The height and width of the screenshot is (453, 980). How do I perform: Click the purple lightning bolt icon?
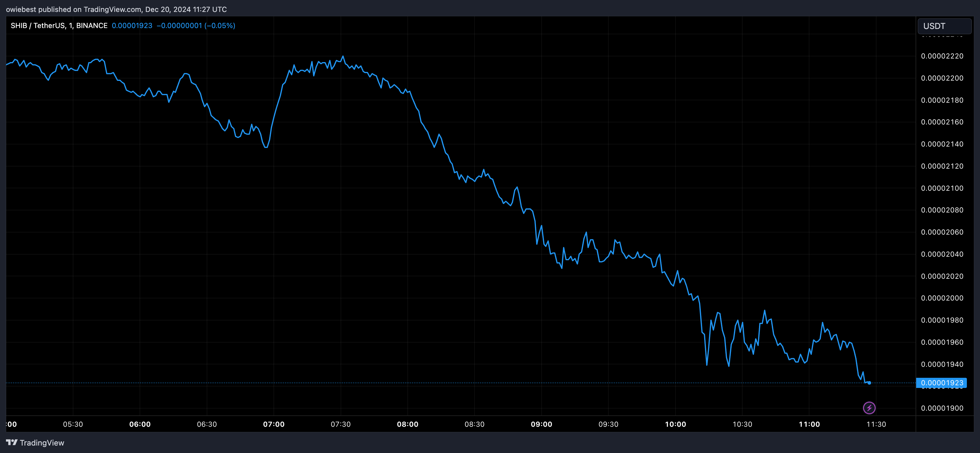pyautogui.click(x=869, y=408)
